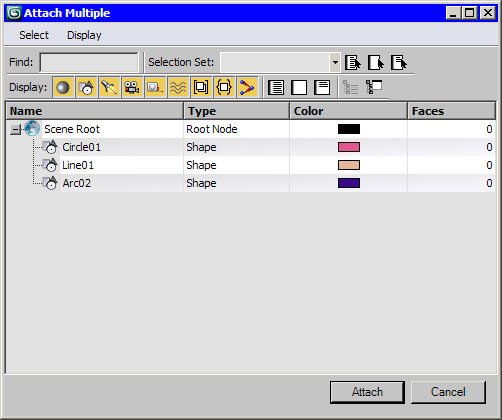Click the pink Circle01 color swatch

(349, 147)
